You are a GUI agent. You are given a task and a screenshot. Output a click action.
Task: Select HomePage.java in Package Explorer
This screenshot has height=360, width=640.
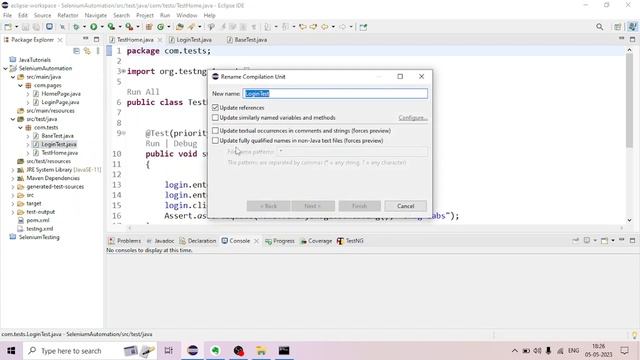(x=61, y=94)
